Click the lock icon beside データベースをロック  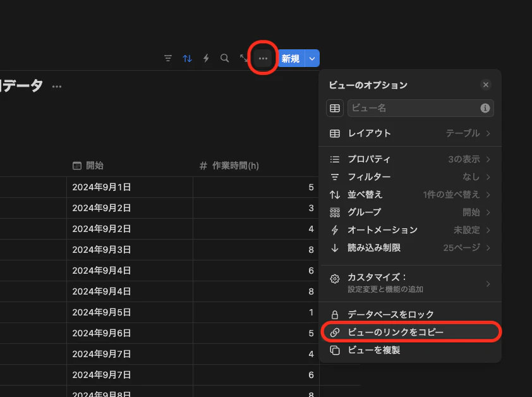[x=334, y=314]
